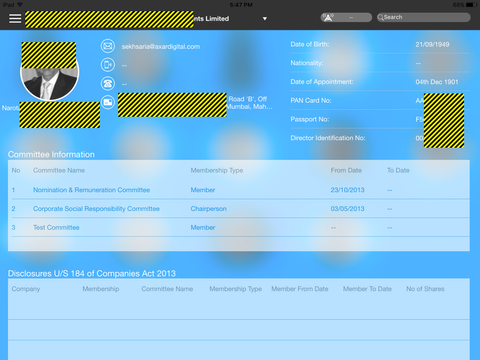Open the Test Committee row

[x=240, y=227]
